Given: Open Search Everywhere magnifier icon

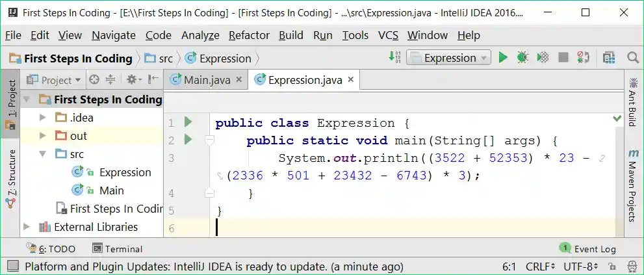Looking at the screenshot, I should [633, 58].
